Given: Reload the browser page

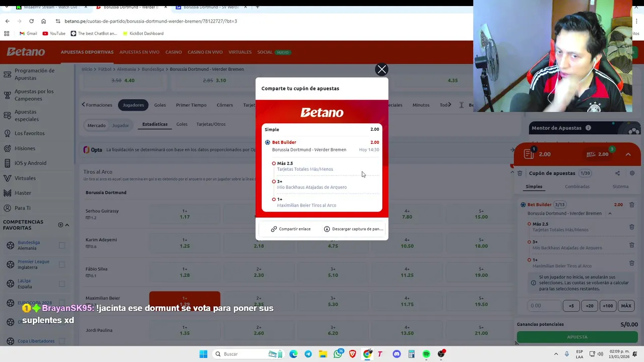Looking at the screenshot, I should (x=31, y=21).
